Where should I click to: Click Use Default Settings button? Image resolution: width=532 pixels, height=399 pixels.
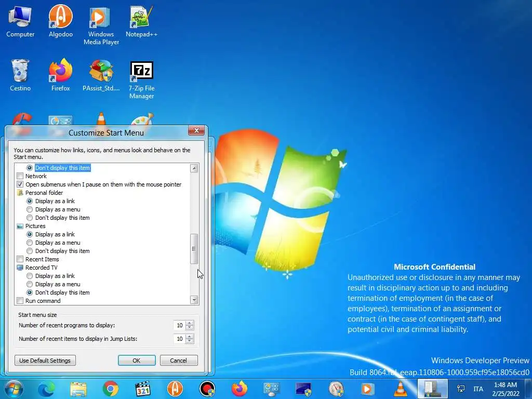[x=45, y=361]
